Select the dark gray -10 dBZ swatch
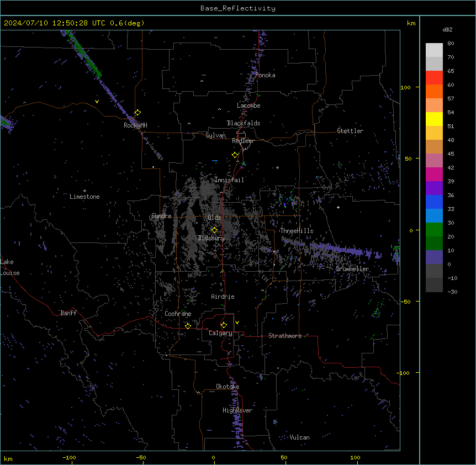Viewport: 476px width, 465px height. pyautogui.click(x=434, y=285)
